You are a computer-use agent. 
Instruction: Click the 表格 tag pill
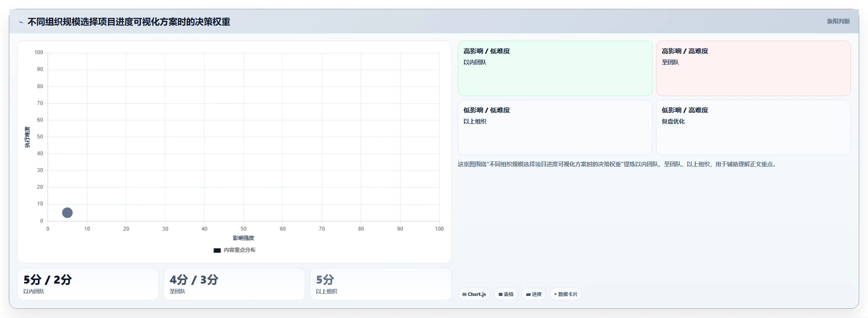(506, 294)
